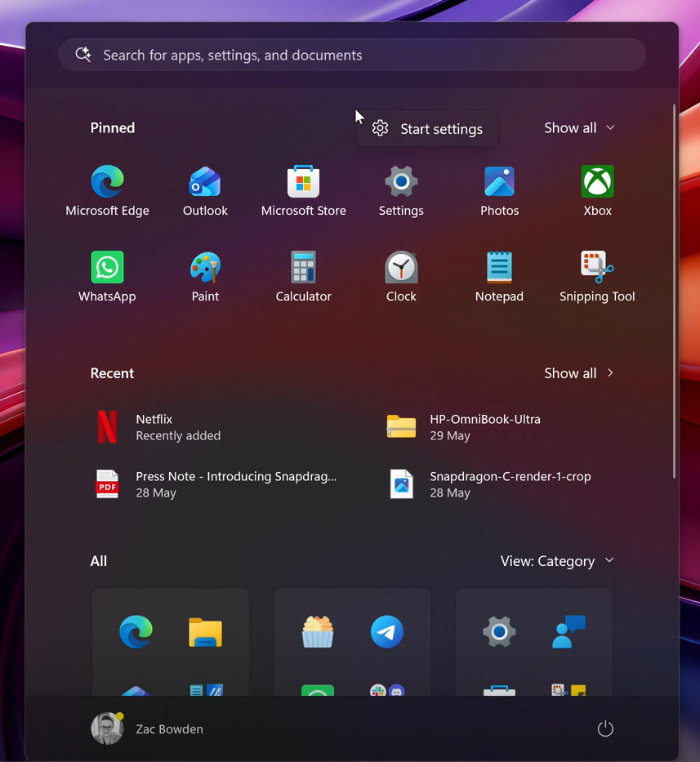
Task: Open Zac Bowden's user account menu
Action: click(147, 729)
